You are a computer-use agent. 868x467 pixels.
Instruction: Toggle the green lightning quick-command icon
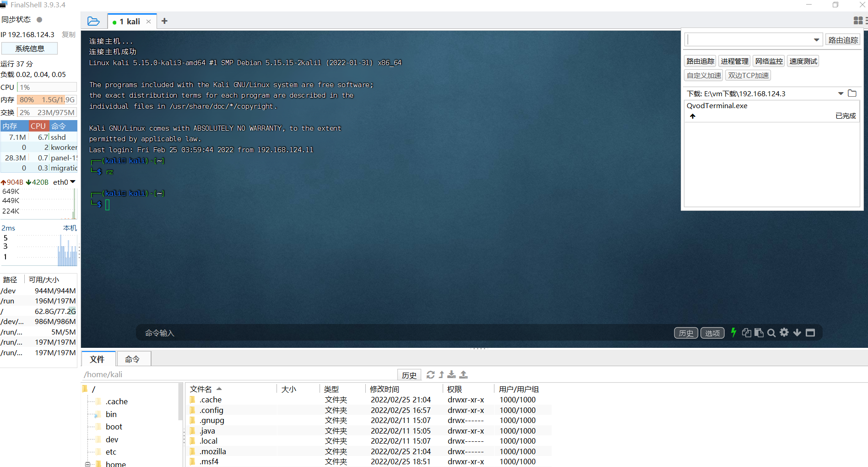coord(733,333)
